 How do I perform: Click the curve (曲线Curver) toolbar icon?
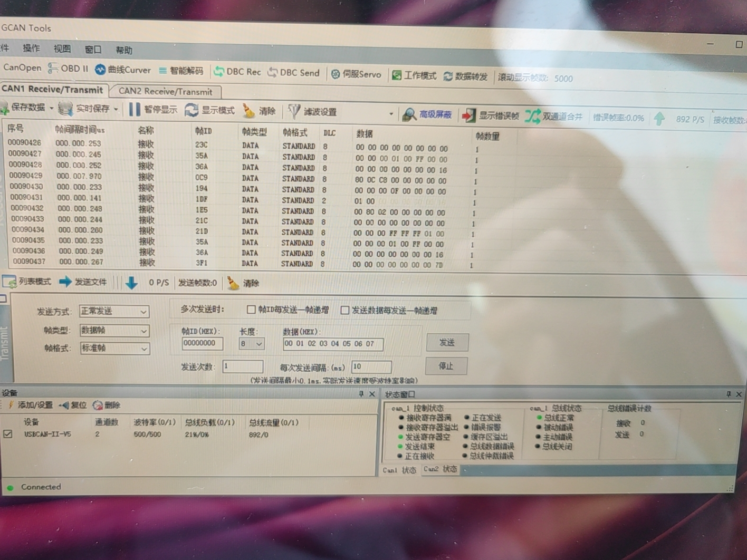pyautogui.click(x=100, y=70)
